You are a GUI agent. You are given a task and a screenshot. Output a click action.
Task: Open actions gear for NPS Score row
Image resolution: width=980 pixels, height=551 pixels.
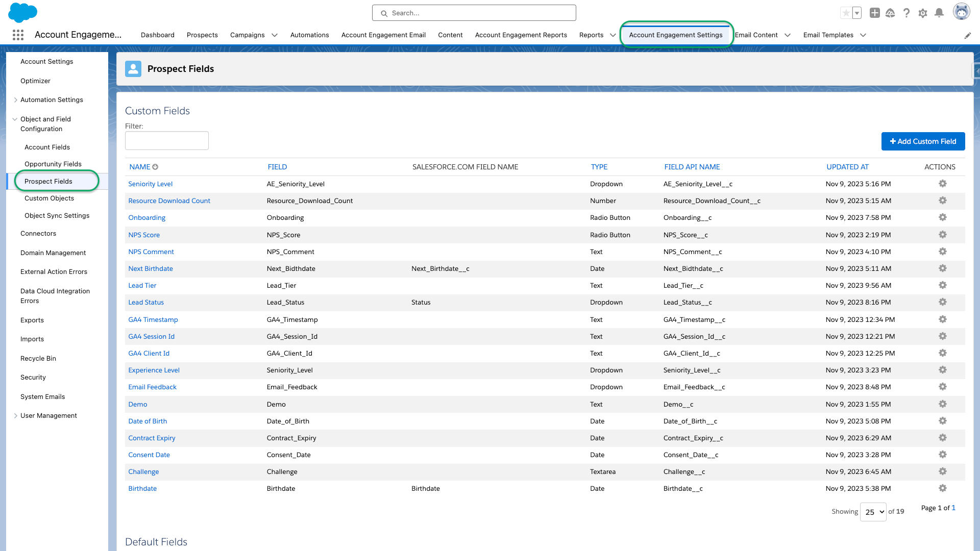[943, 235]
